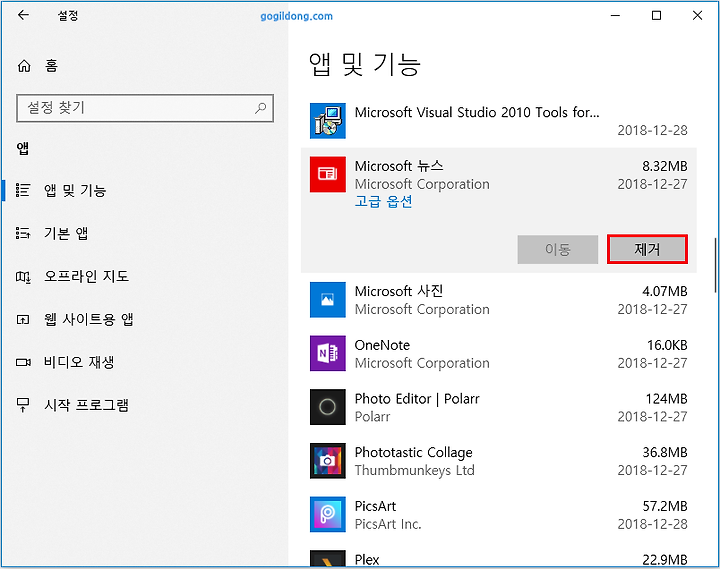Click the Visual Studio 2010 Tools app icon
The image size is (720, 569).
pos(327,121)
